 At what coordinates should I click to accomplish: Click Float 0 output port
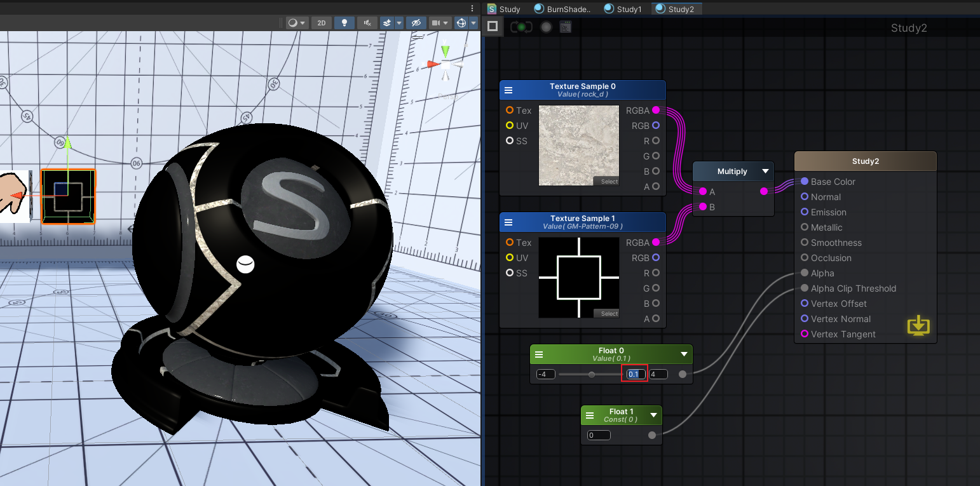click(x=683, y=374)
